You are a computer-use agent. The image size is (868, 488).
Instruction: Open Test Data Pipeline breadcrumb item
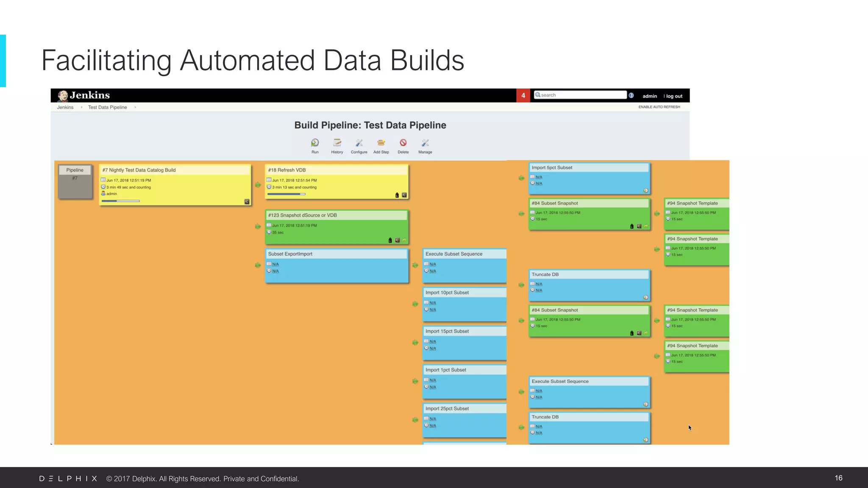(107, 108)
